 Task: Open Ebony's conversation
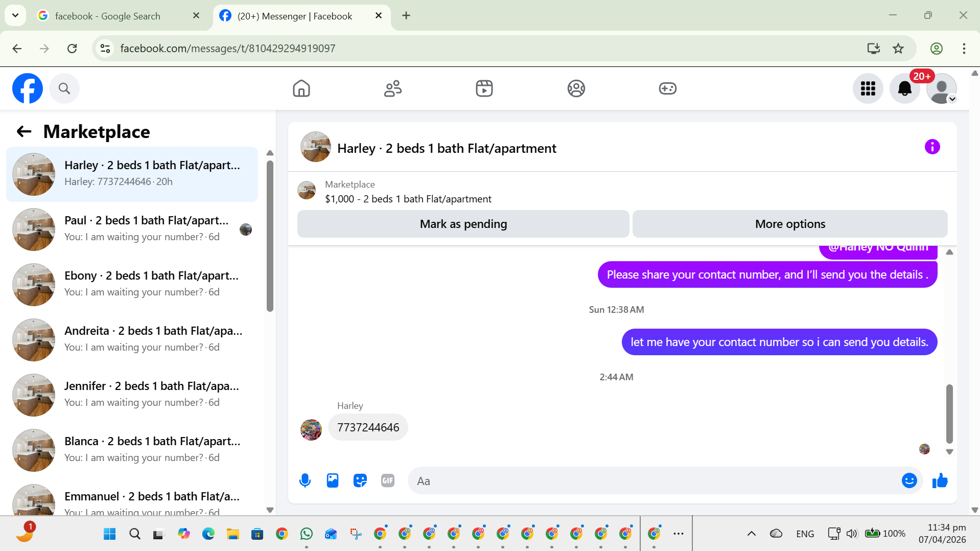(x=132, y=285)
